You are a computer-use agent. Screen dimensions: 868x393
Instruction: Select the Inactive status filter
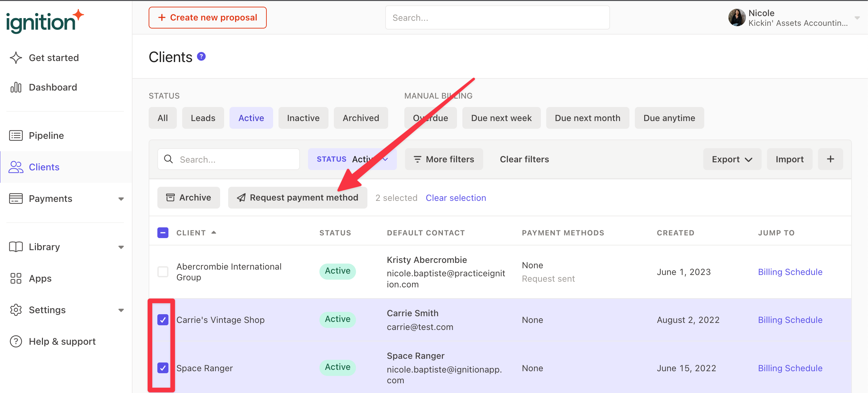point(303,118)
